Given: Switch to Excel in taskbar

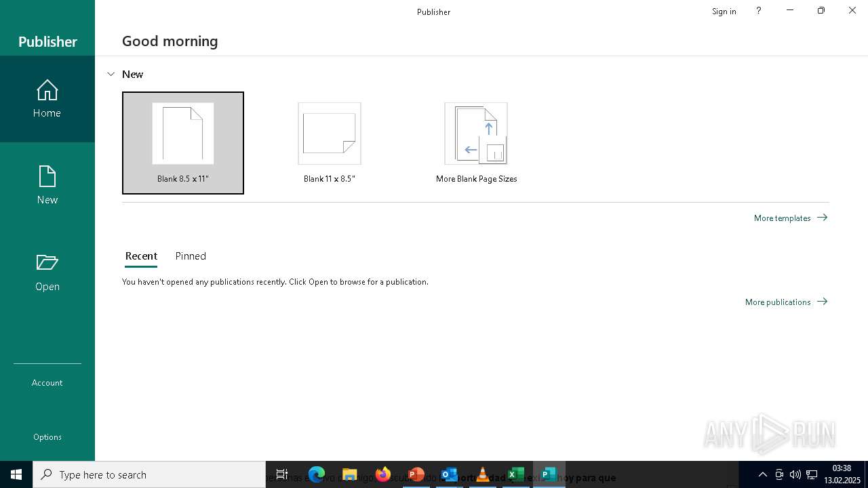Looking at the screenshot, I should coord(516,474).
